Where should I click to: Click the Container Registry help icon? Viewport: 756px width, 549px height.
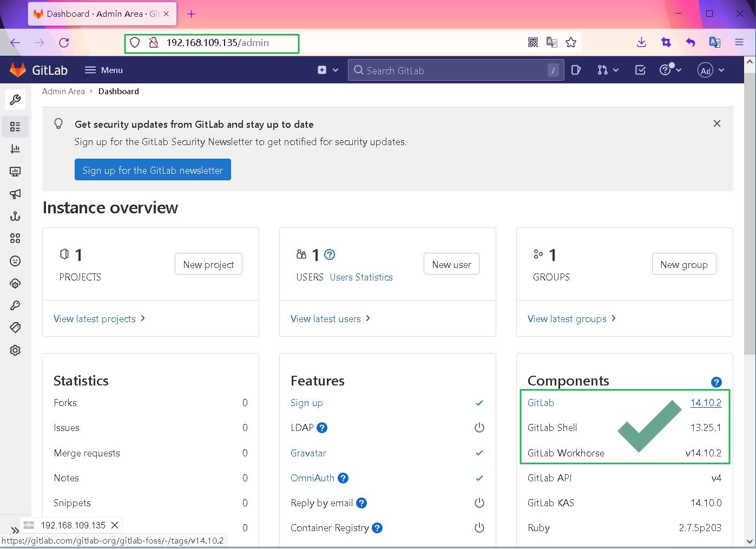click(x=378, y=528)
